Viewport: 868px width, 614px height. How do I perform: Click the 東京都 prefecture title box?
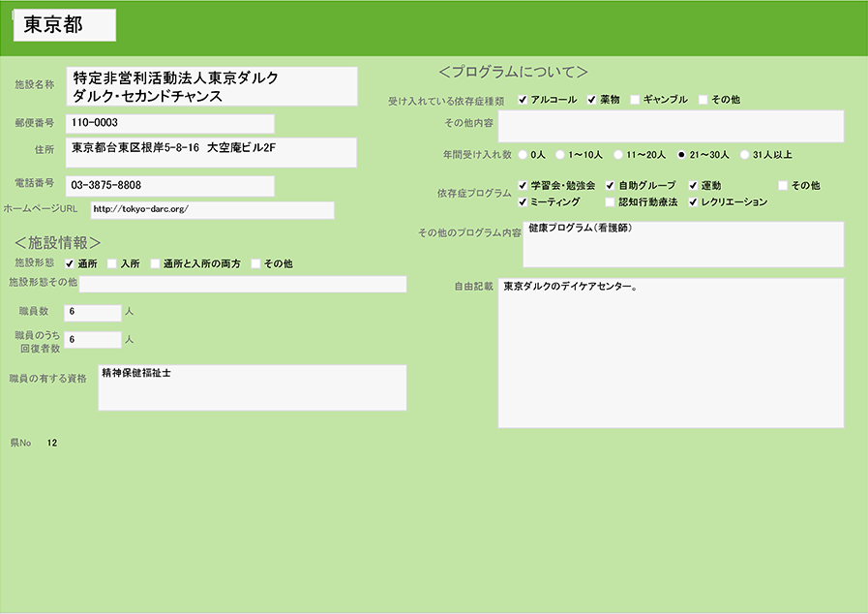click(x=65, y=26)
